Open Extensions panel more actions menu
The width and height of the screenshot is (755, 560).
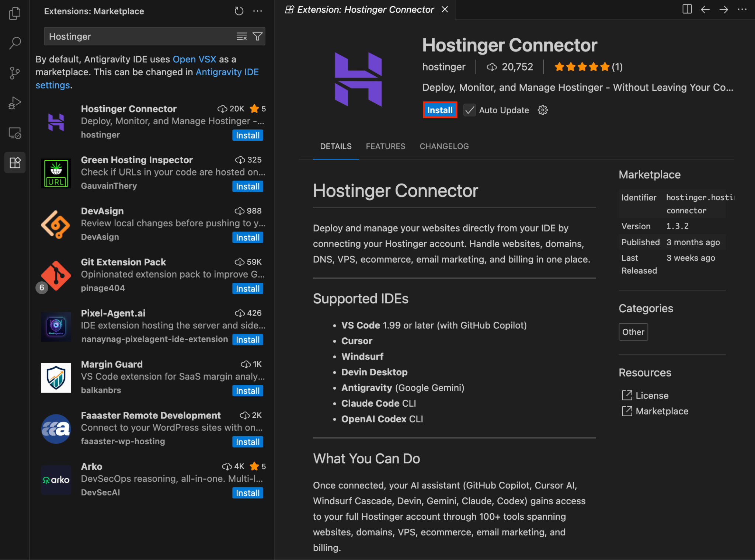pyautogui.click(x=258, y=11)
